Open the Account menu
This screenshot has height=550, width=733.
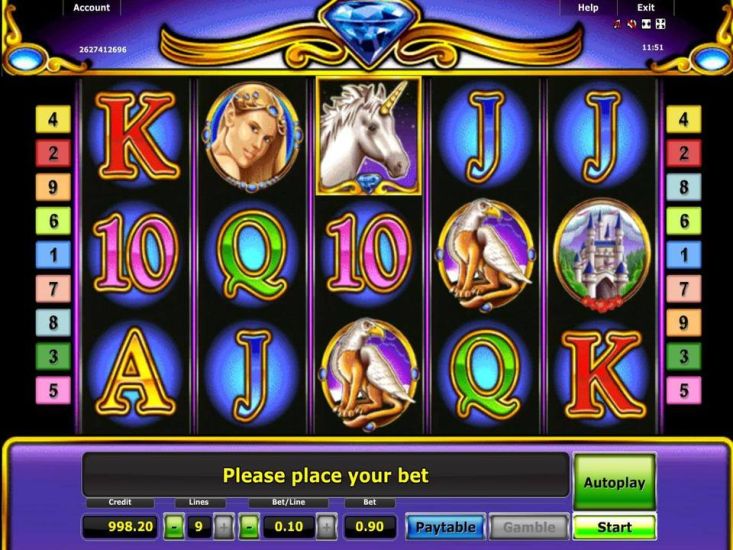[92, 7]
